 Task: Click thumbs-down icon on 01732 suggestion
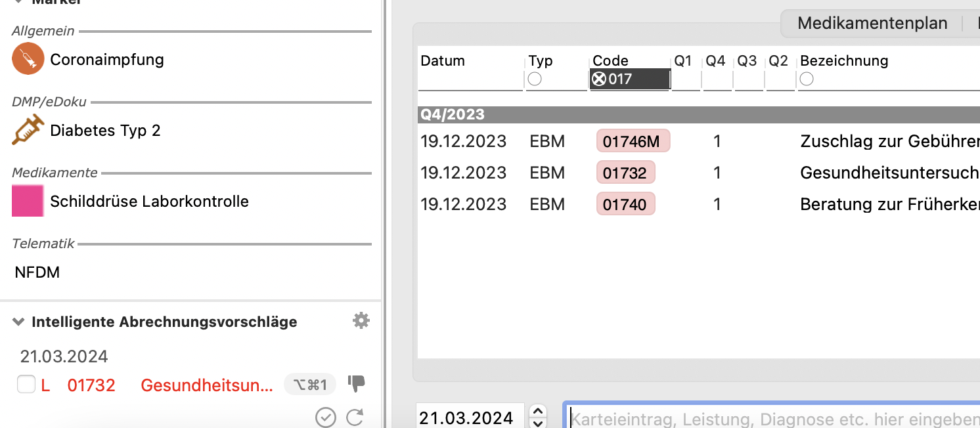[x=356, y=384]
